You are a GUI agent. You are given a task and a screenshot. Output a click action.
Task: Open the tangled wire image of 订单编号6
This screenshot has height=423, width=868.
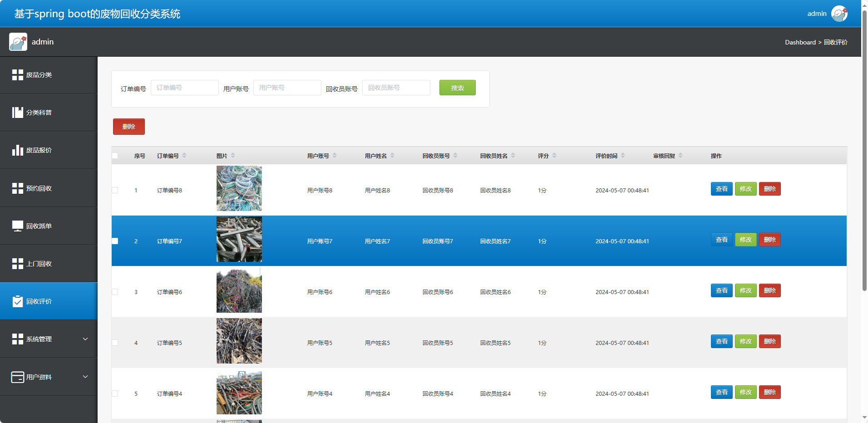click(x=239, y=290)
